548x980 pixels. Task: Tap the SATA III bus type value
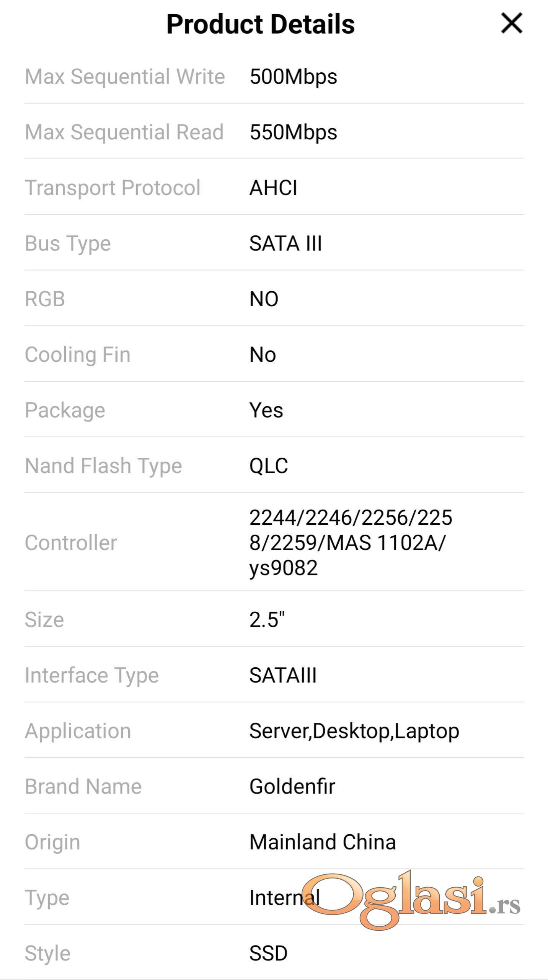[x=285, y=243]
